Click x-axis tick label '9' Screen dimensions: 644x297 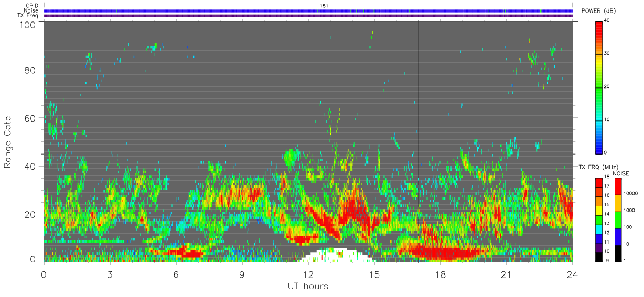tap(242, 274)
